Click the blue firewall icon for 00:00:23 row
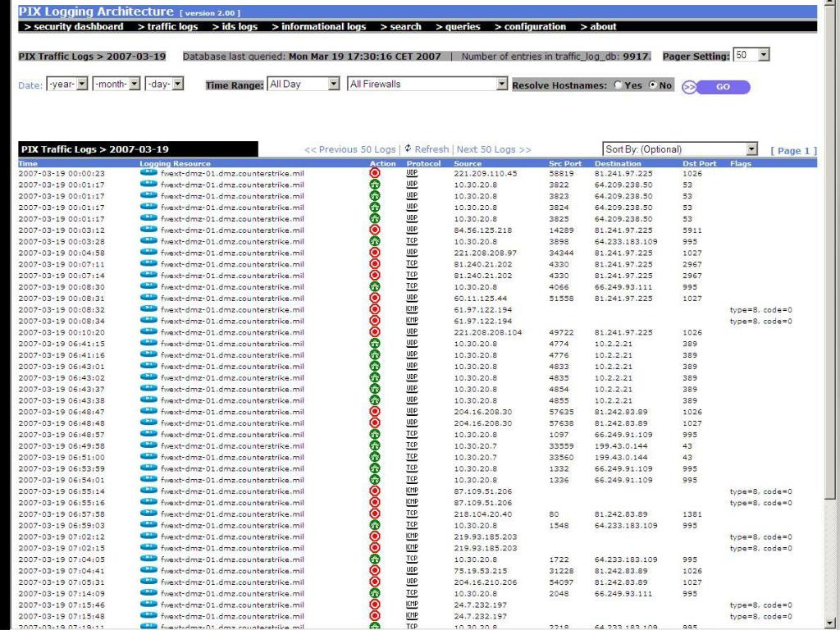 tap(149, 172)
